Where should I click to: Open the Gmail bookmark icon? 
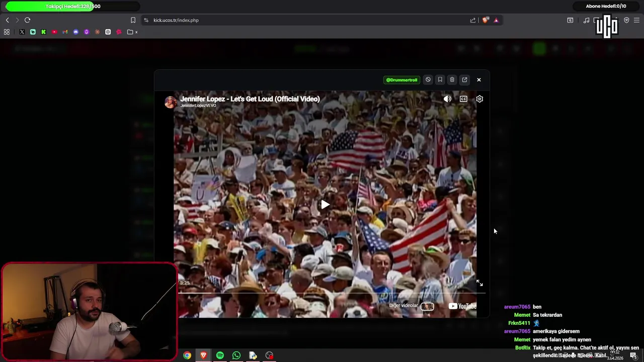(65, 32)
